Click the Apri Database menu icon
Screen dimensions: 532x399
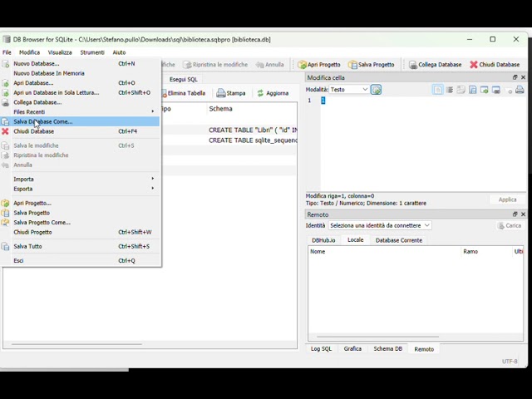(x=6, y=83)
